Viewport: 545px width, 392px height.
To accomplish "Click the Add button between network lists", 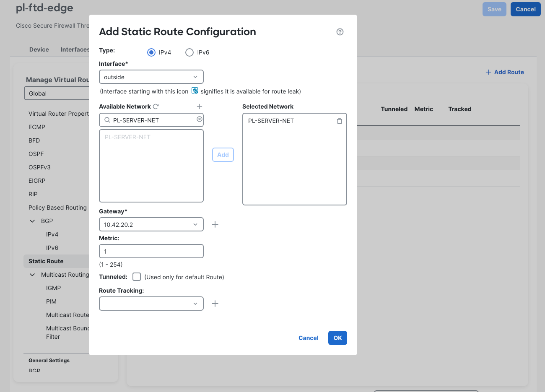I will tap(223, 155).
